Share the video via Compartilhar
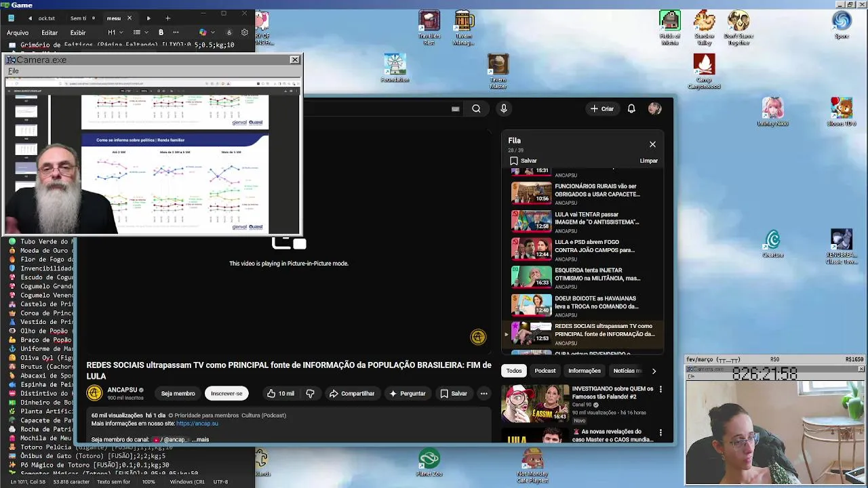Image resolution: width=868 pixels, height=488 pixels. 352,393
